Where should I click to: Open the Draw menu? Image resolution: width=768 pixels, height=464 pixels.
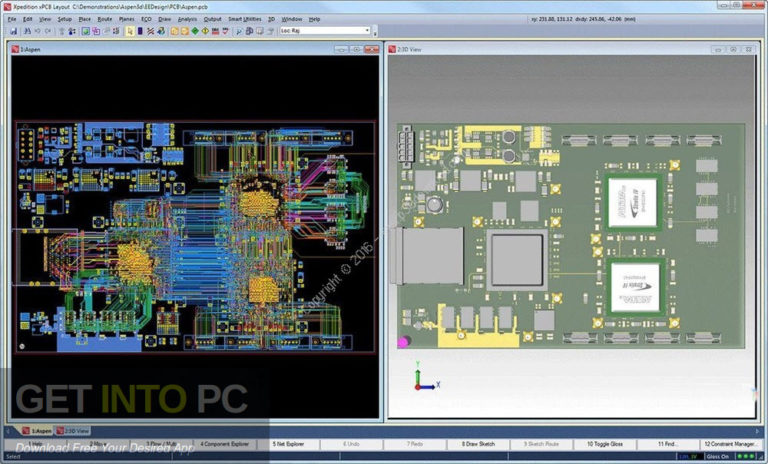[165, 19]
